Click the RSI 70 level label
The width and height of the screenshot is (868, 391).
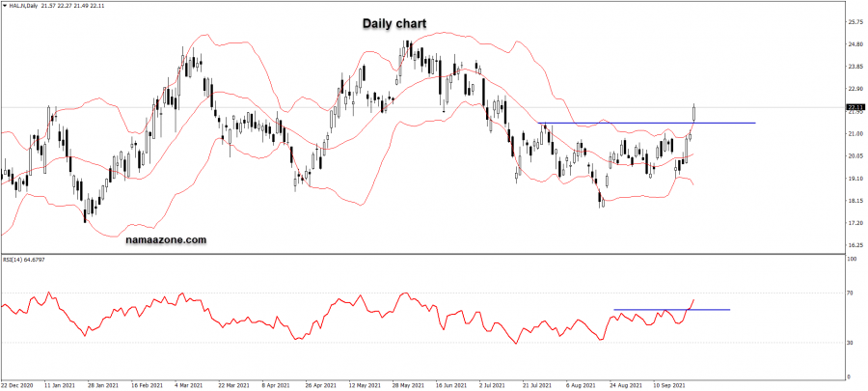(x=850, y=293)
